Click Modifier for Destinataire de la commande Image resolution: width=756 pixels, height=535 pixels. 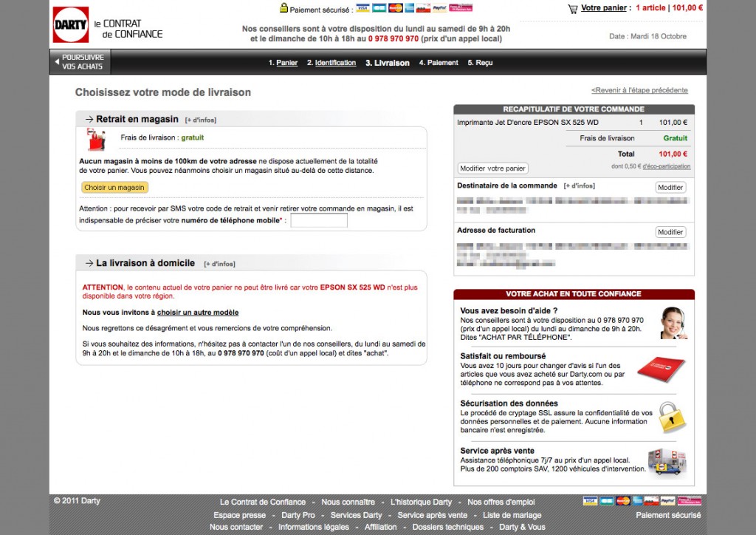(x=670, y=187)
